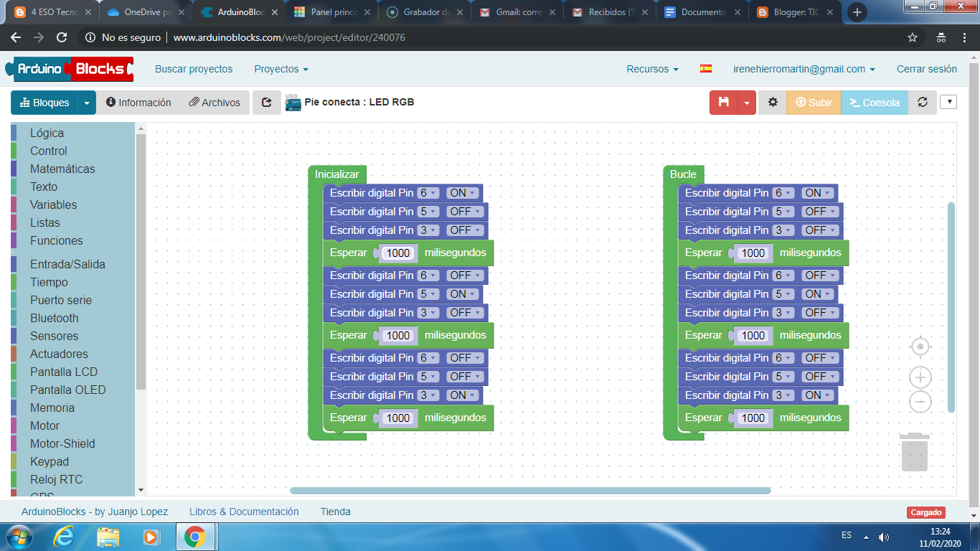The width and height of the screenshot is (980, 551).
Task: Click the browser address bar URL
Action: 289,37
